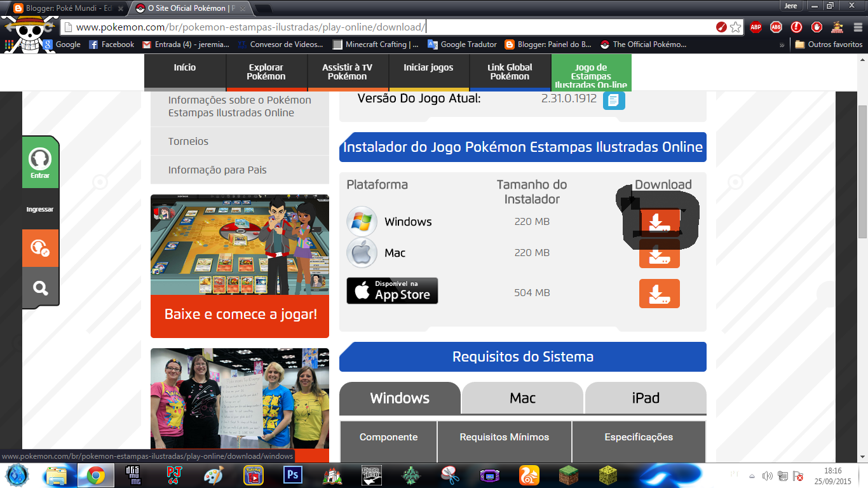Open Project64 PJ64 from the taskbar
868x488 pixels.
[175, 475]
